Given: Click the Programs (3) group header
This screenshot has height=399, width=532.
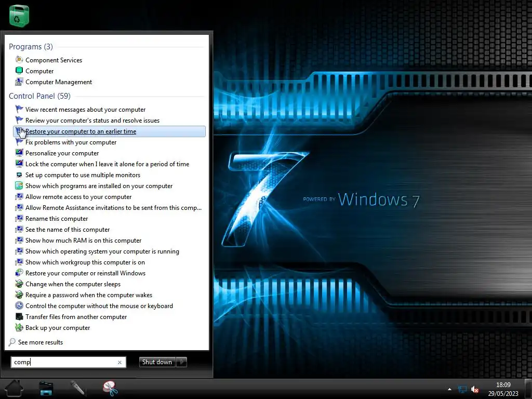Looking at the screenshot, I should 31,46.
